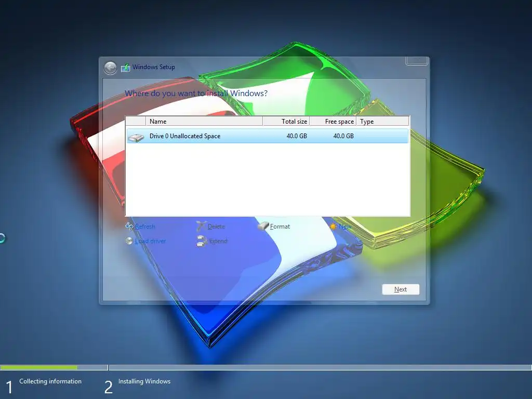Select the hard drive icon for Drive 0
532x399 pixels.
click(x=136, y=137)
